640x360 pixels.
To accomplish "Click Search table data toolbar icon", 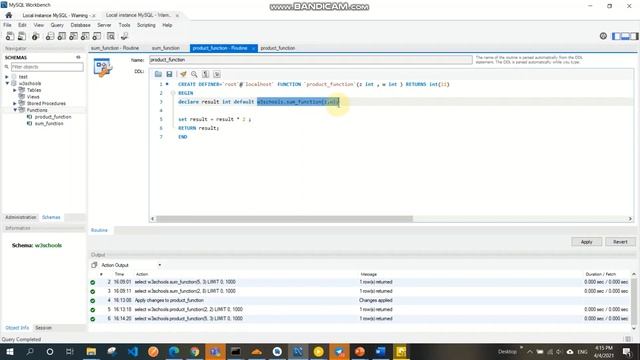I will pyautogui.click(x=111, y=36).
